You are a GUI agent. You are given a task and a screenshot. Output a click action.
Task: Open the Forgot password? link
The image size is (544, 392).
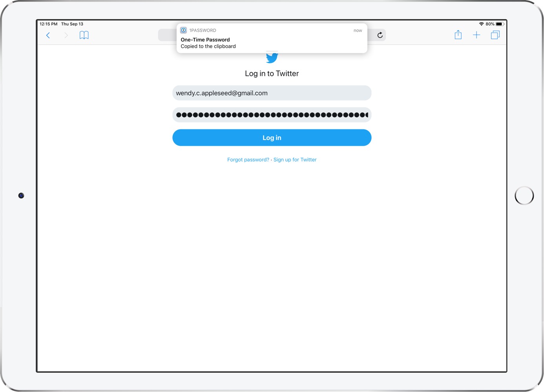[x=248, y=160]
